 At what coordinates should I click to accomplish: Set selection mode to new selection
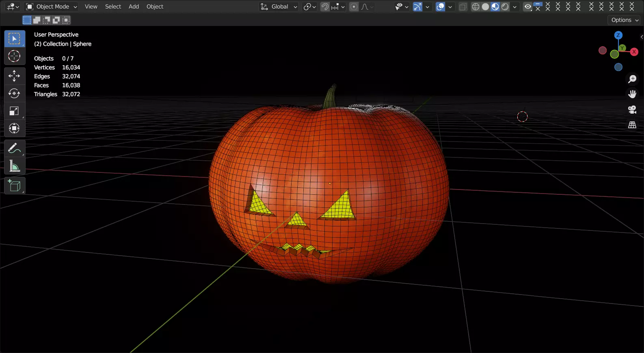tap(27, 20)
